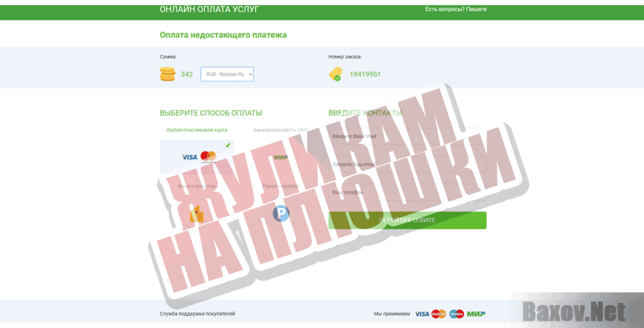Click the coins icon next to the amount

point(166,74)
